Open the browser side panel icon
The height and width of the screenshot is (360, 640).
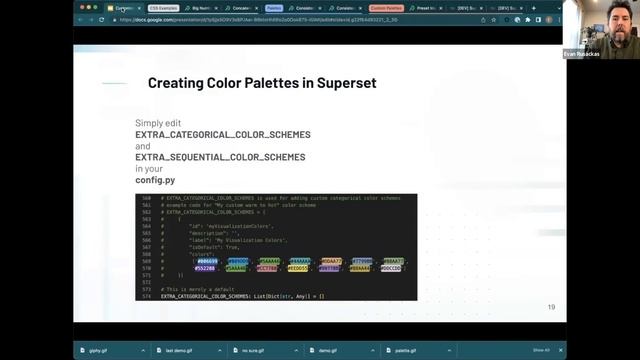pos(538,20)
